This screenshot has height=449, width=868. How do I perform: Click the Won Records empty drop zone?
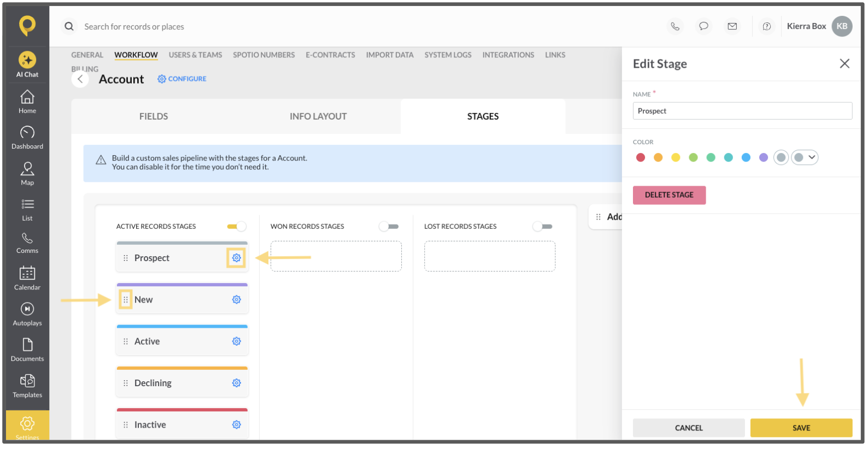pos(336,257)
